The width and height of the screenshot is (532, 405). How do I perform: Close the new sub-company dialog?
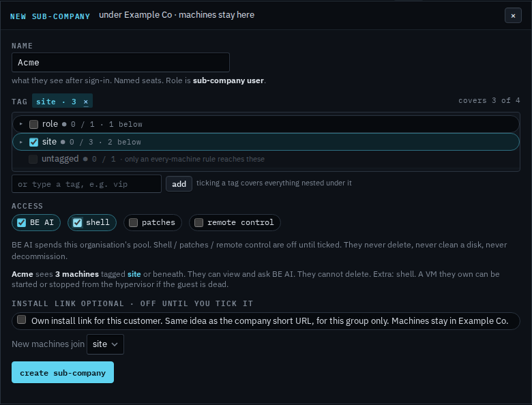click(513, 16)
